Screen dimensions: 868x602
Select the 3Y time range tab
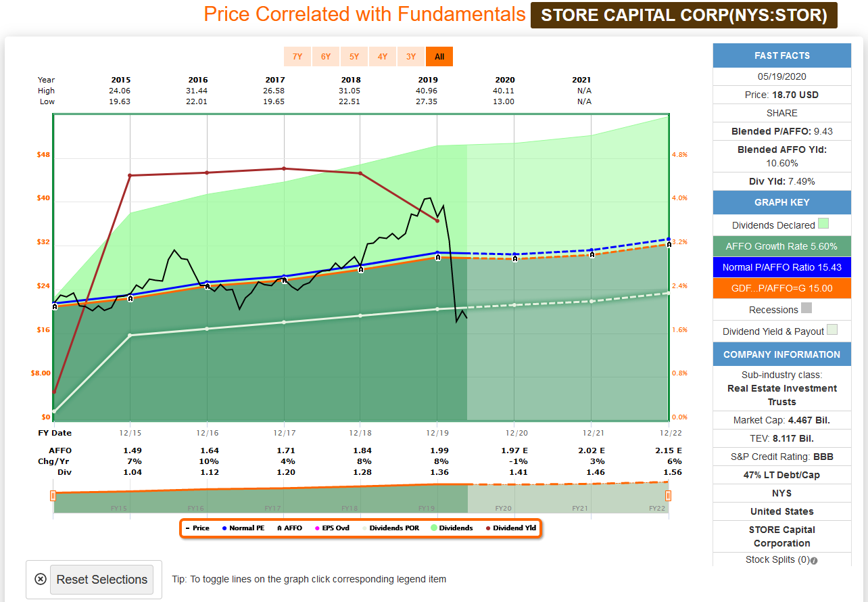pos(411,57)
